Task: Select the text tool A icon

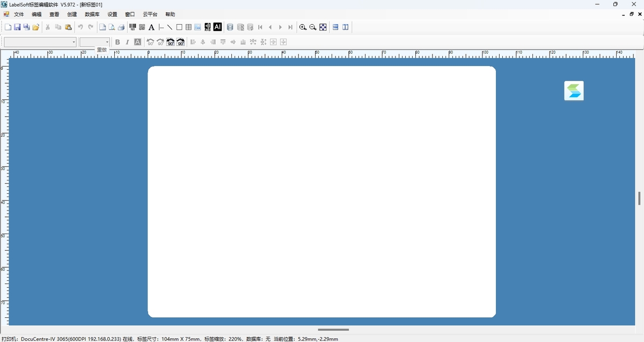Action: (151, 27)
